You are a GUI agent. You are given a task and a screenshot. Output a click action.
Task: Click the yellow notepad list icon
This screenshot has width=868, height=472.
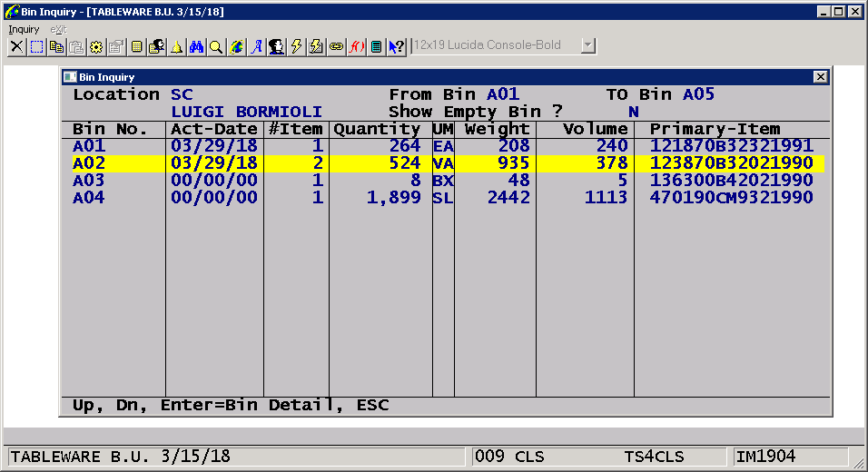[x=136, y=46]
